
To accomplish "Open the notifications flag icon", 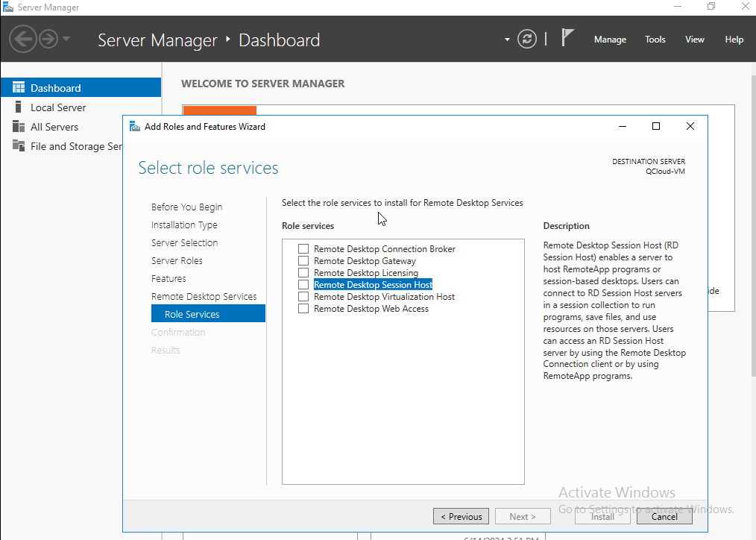I will 567,37.
